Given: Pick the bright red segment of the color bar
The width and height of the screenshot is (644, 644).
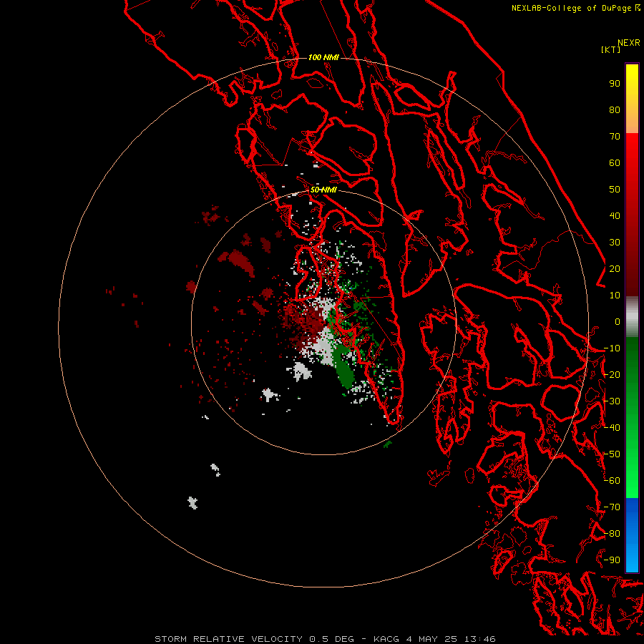Looking at the screenshot, I should click(x=632, y=152).
